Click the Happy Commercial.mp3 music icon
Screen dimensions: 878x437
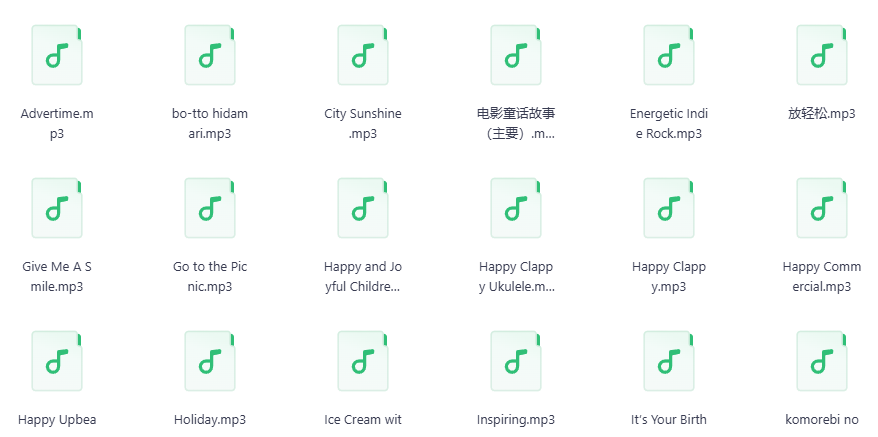coord(821,208)
